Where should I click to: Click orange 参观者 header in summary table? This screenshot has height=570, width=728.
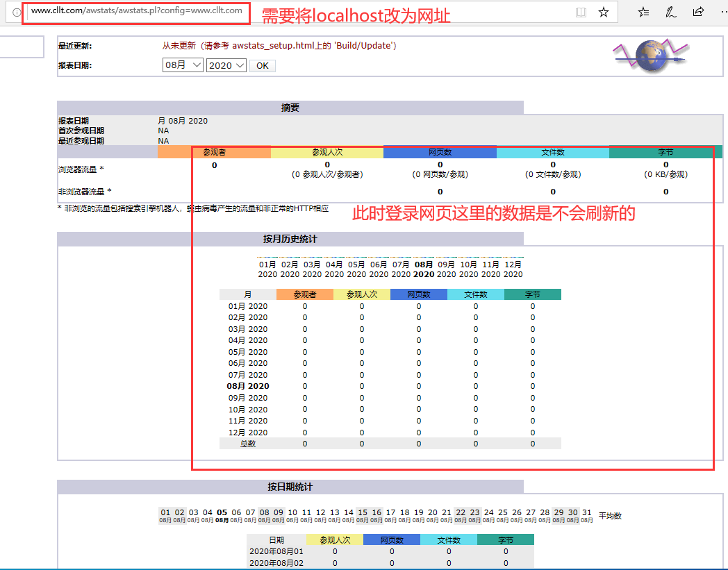pos(214,152)
